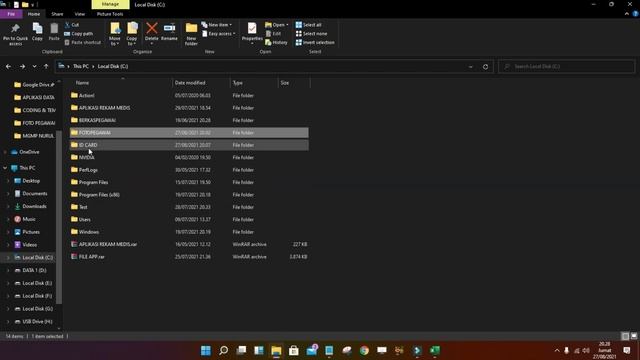640x360 pixels.
Task: Select the APLIKASI REKAM MEDIS.rar archive
Action: tap(189, 244)
